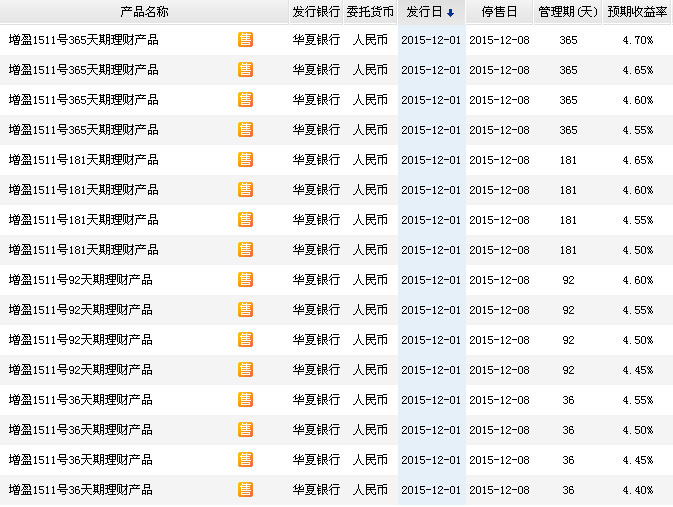Sort by the 发行银行 column header
The image size is (673, 507).
316,12
